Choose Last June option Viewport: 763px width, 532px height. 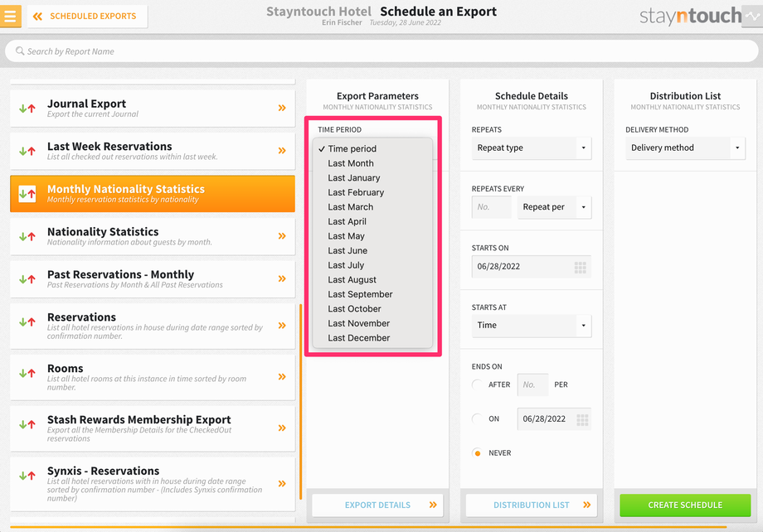coord(372,251)
